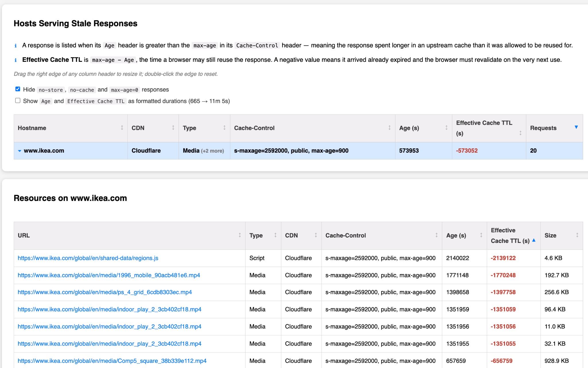This screenshot has width=588, height=368.
Task: Follow the ps_4_grid_6cdb8303ec.mp4 URL
Action: (x=105, y=292)
